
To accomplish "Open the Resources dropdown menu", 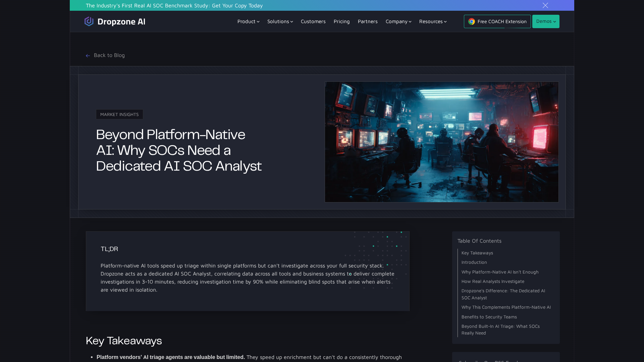I will pyautogui.click(x=433, y=21).
